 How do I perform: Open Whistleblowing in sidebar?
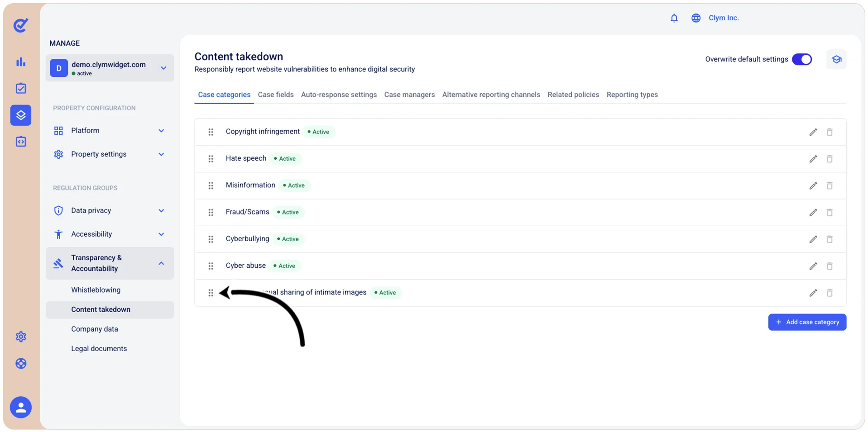pyautogui.click(x=96, y=290)
